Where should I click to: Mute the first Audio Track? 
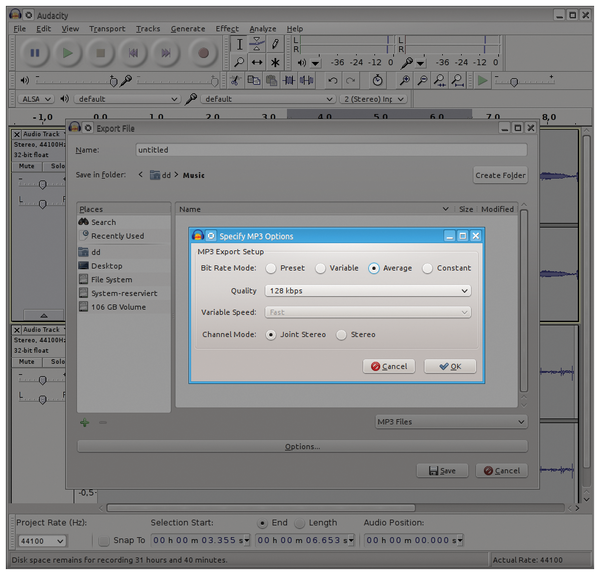click(x=26, y=166)
